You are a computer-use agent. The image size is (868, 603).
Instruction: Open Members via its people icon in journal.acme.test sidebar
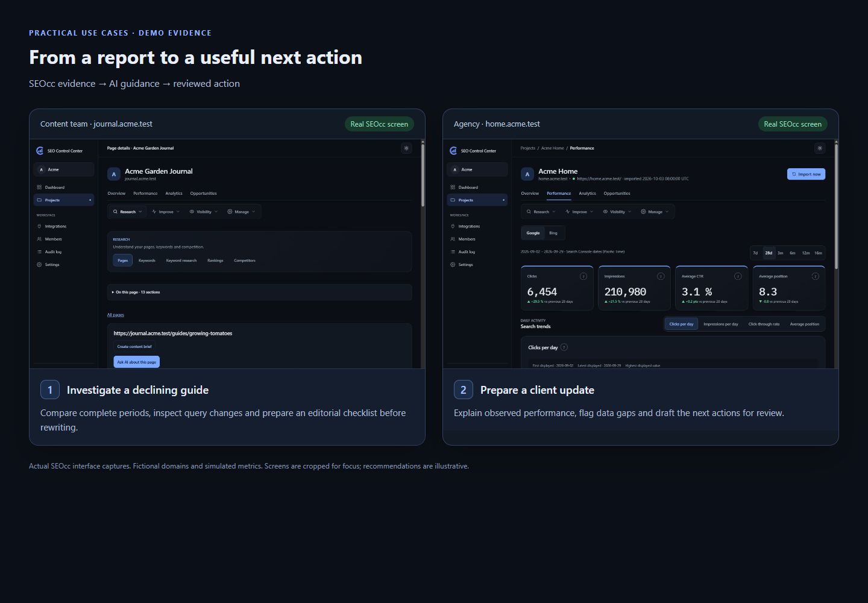39,239
